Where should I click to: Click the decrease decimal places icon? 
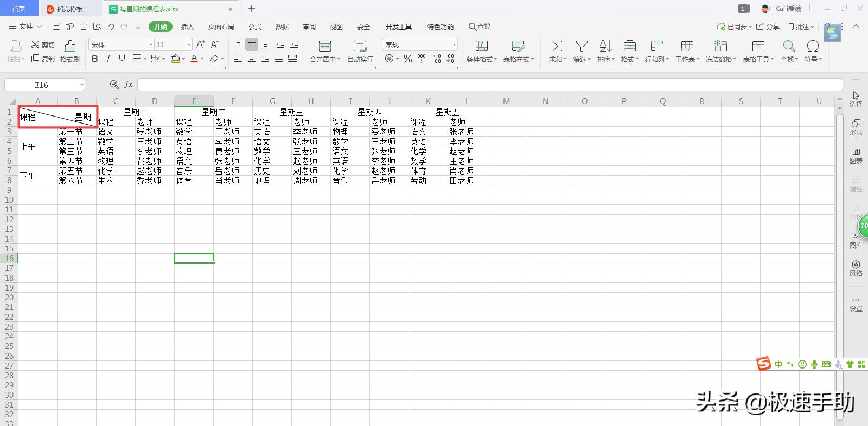coord(450,59)
